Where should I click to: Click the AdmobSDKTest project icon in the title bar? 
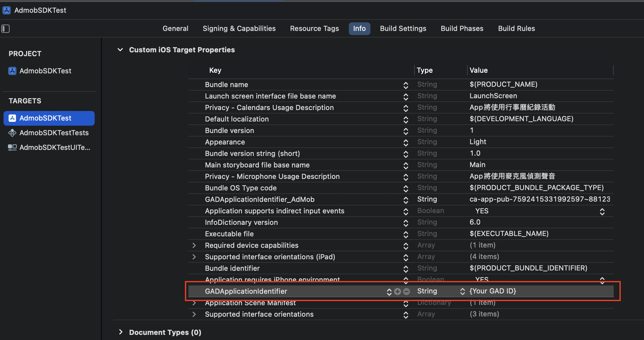click(7, 10)
